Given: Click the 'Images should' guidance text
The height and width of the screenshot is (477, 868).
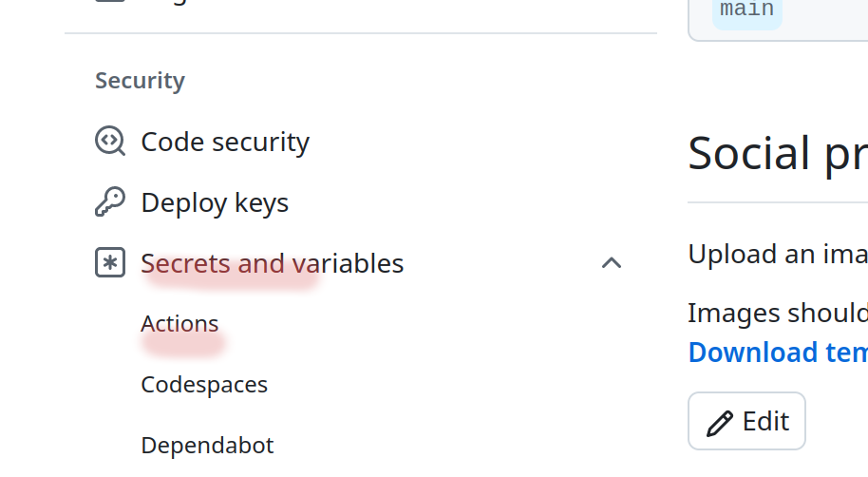Looking at the screenshot, I should [x=777, y=314].
